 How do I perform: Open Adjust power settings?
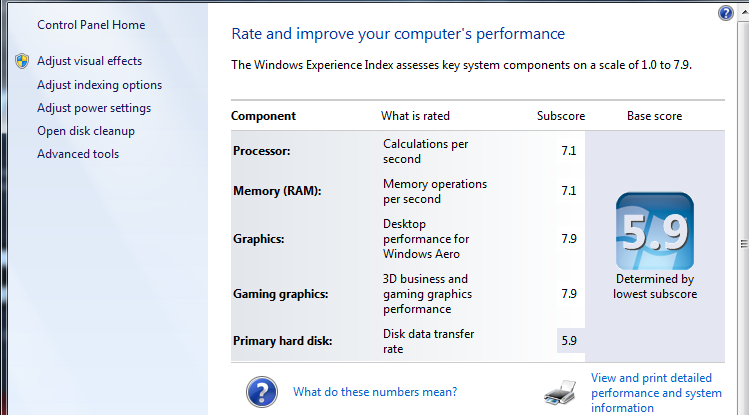pyautogui.click(x=94, y=108)
